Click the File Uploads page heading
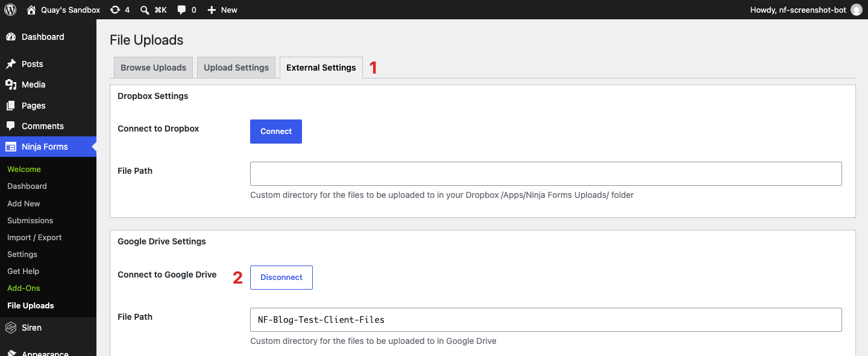This screenshot has height=356, width=868. [x=146, y=40]
